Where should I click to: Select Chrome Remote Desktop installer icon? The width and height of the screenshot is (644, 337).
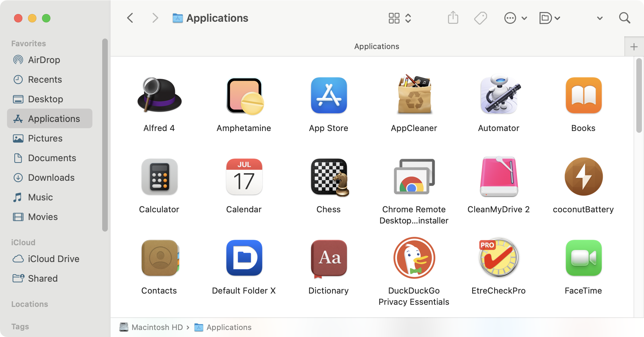click(414, 177)
